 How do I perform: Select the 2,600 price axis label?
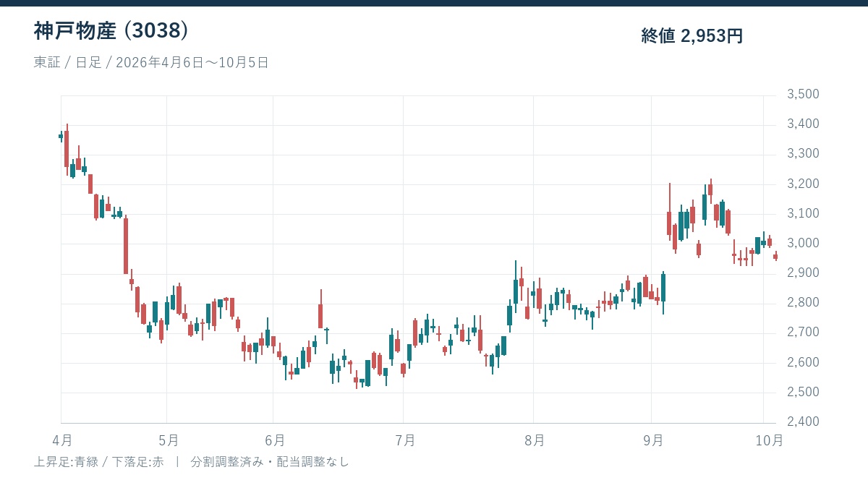803,362
